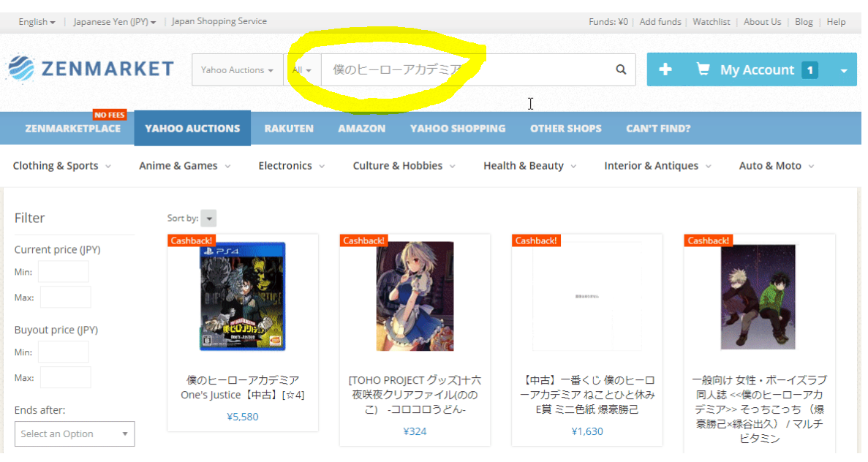Screen dimensions: 868x462
Task: Open the Watchlist link
Action: pyautogui.click(x=711, y=22)
